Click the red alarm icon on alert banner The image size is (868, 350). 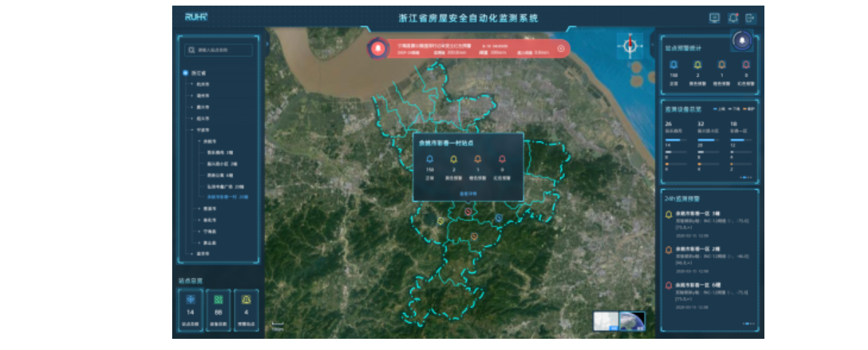378,48
